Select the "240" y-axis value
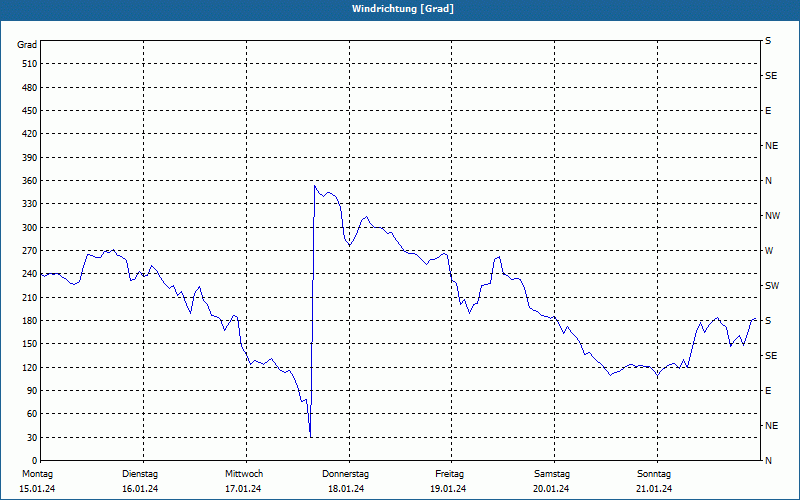800x500 pixels. point(30,274)
